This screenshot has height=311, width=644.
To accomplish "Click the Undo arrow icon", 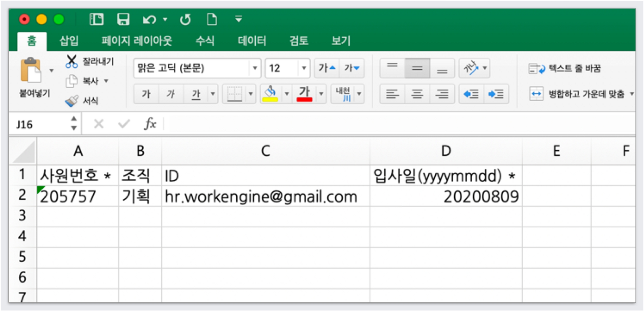I will [149, 20].
